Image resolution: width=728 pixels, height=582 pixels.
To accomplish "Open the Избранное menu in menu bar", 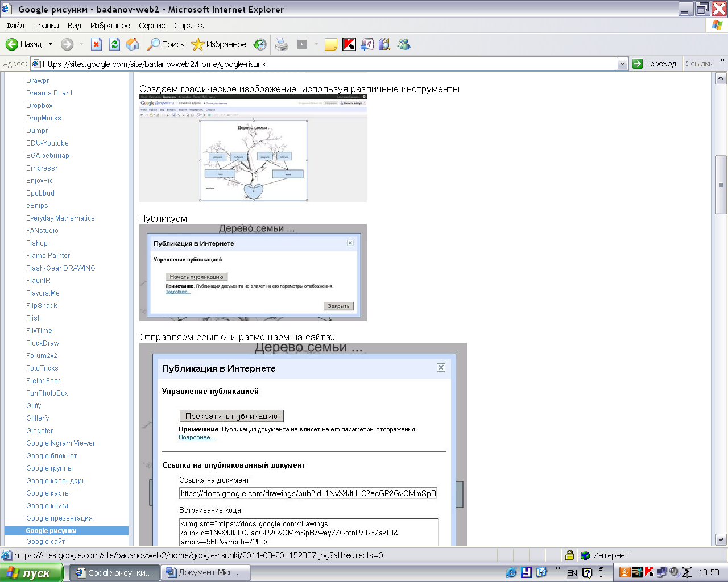I will pyautogui.click(x=110, y=26).
